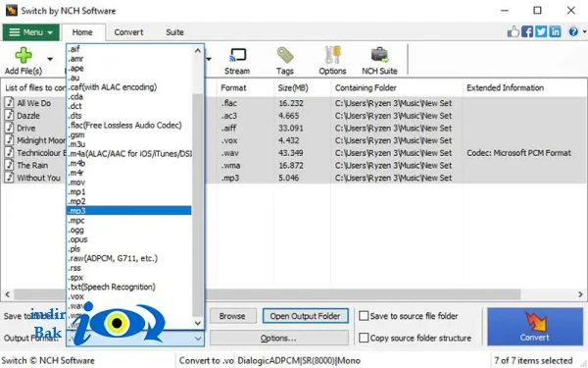
Task: Switch to the Home tab
Action: (82, 32)
